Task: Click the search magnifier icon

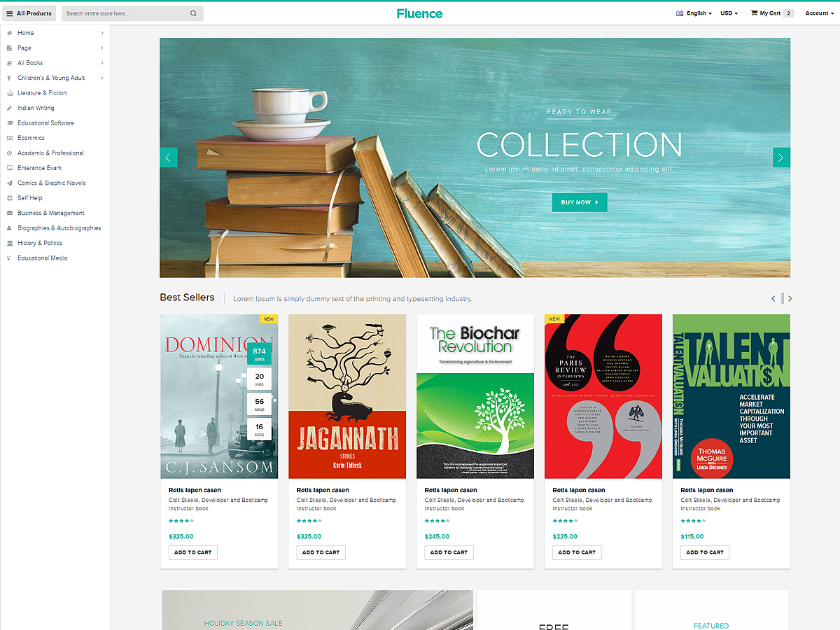Action: tap(193, 13)
